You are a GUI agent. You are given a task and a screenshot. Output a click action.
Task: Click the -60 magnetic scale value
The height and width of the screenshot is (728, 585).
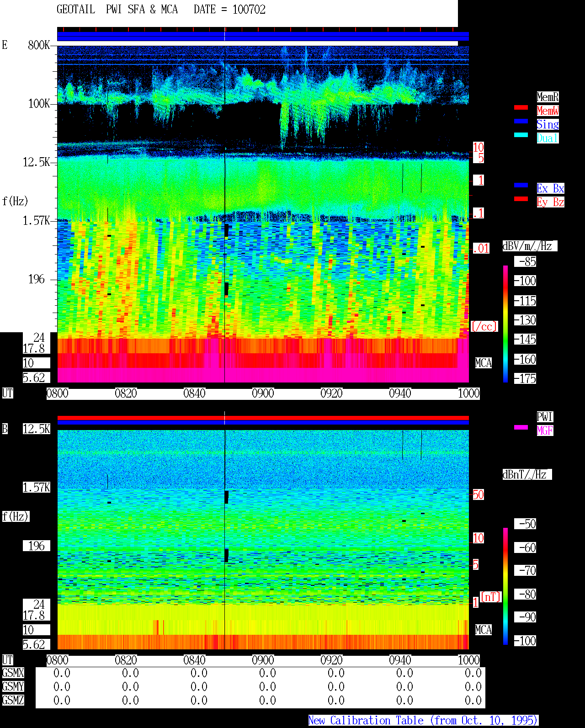525,547
